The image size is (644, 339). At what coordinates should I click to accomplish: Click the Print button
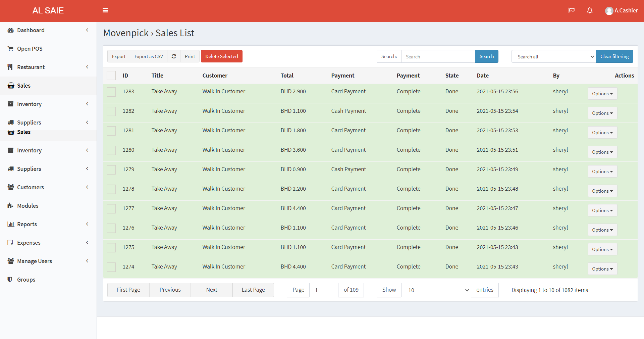(190, 56)
